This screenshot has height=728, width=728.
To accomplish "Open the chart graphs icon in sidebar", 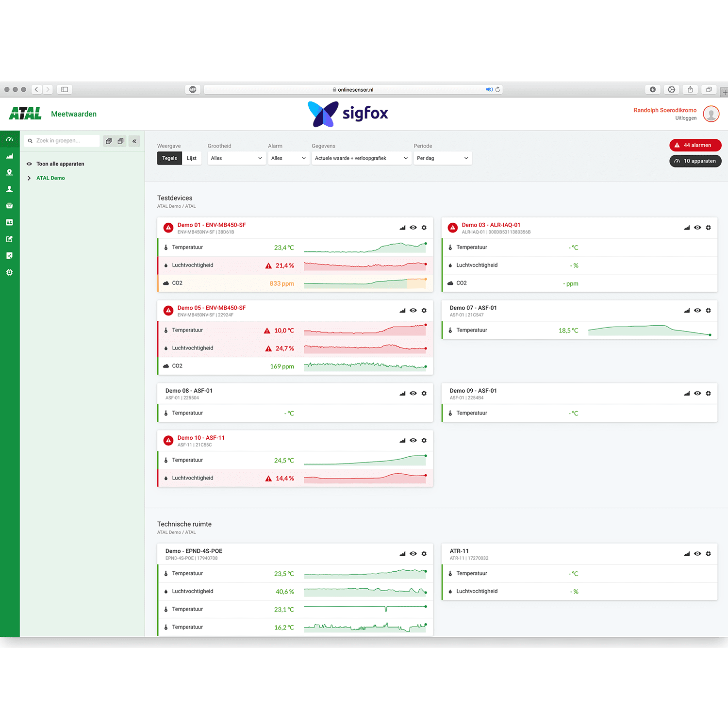I will (x=9, y=156).
